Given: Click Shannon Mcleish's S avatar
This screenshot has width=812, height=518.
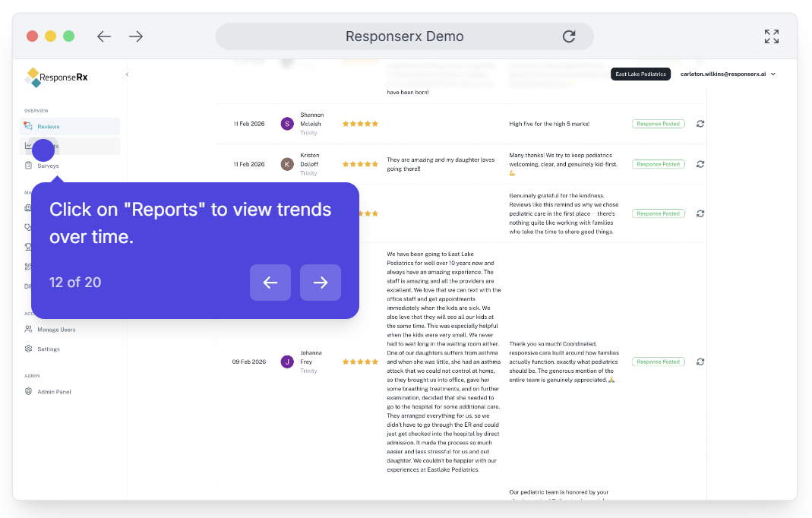Looking at the screenshot, I should tap(287, 124).
